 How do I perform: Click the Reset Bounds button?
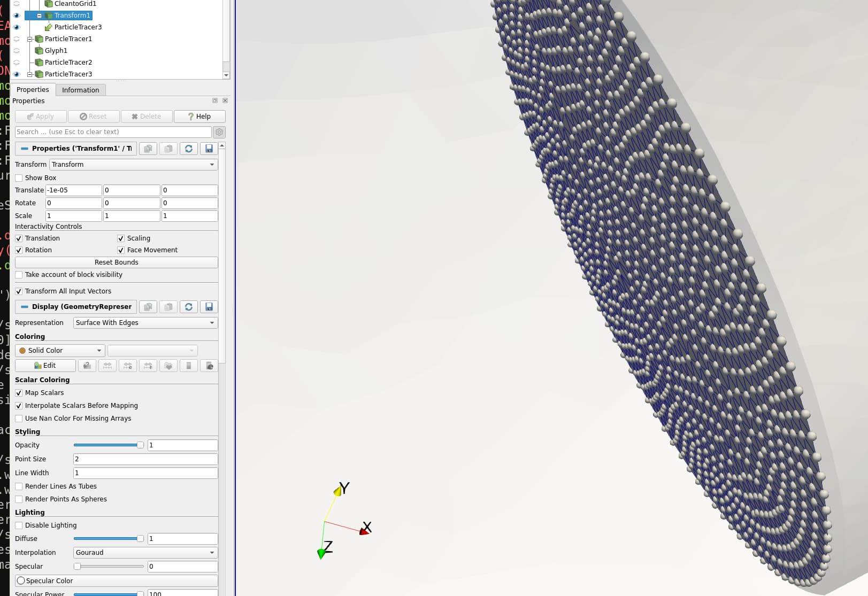tap(116, 262)
